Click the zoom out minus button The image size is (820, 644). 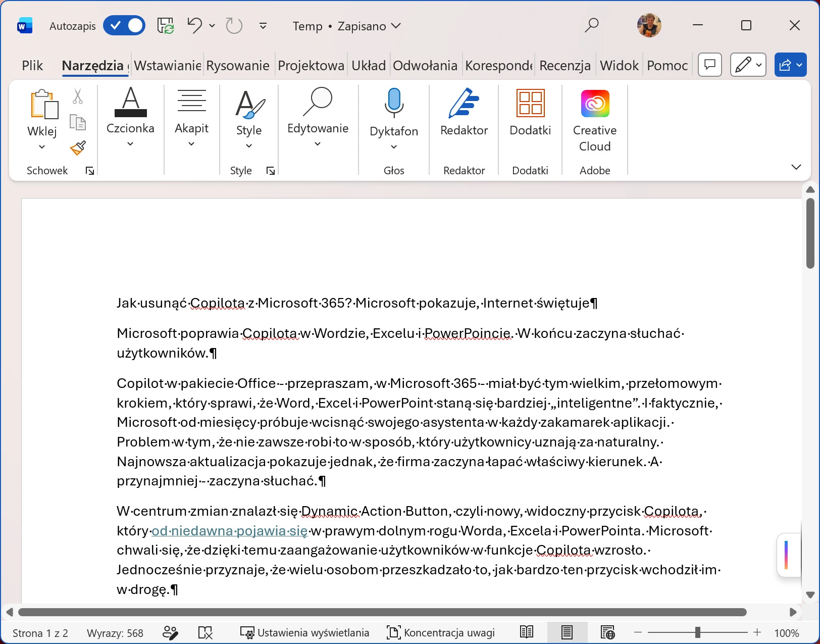pyautogui.click(x=638, y=632)
